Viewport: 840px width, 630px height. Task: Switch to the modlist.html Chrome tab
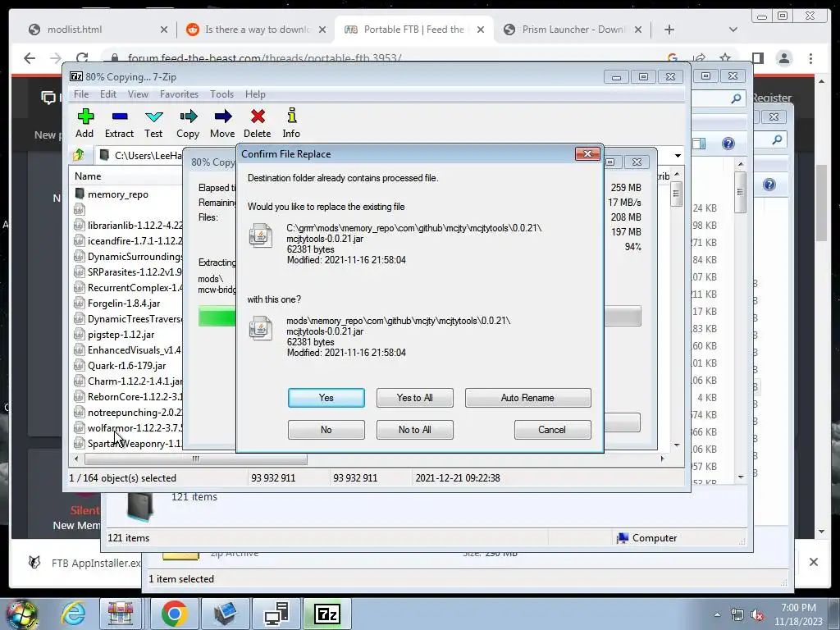(x=97, y=30)
